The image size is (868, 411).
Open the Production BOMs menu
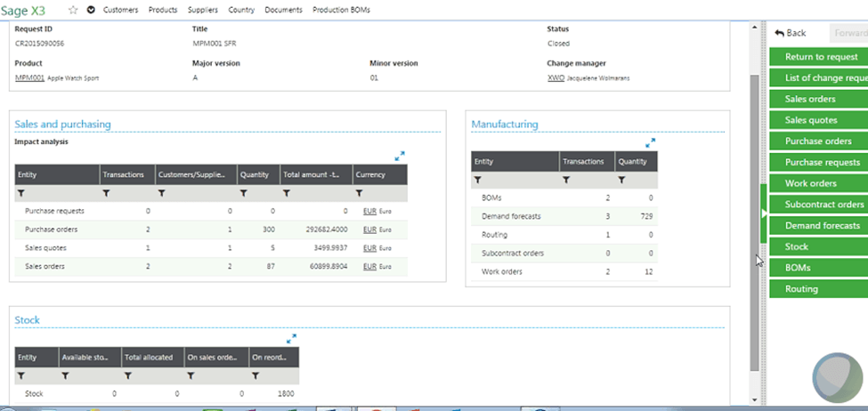click(x=341, y=10)
